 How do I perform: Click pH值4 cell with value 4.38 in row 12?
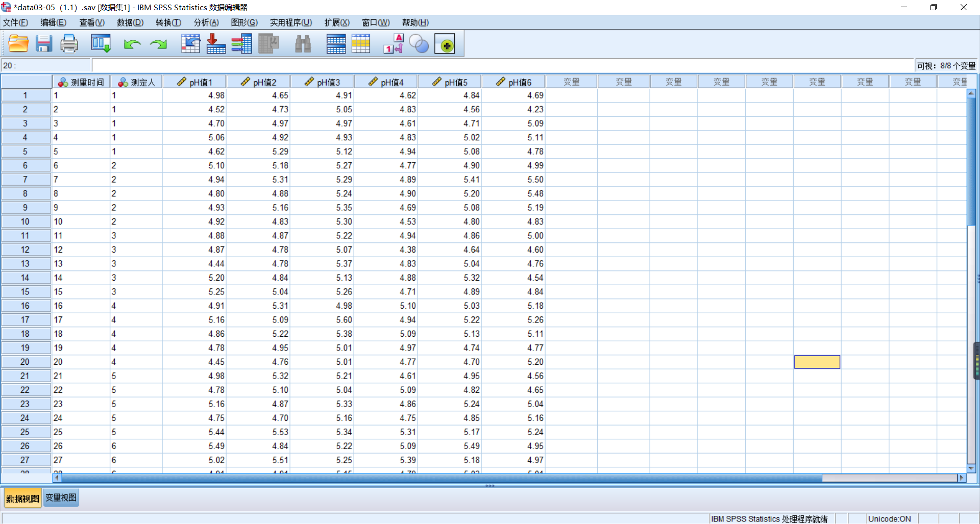(386, 249)
